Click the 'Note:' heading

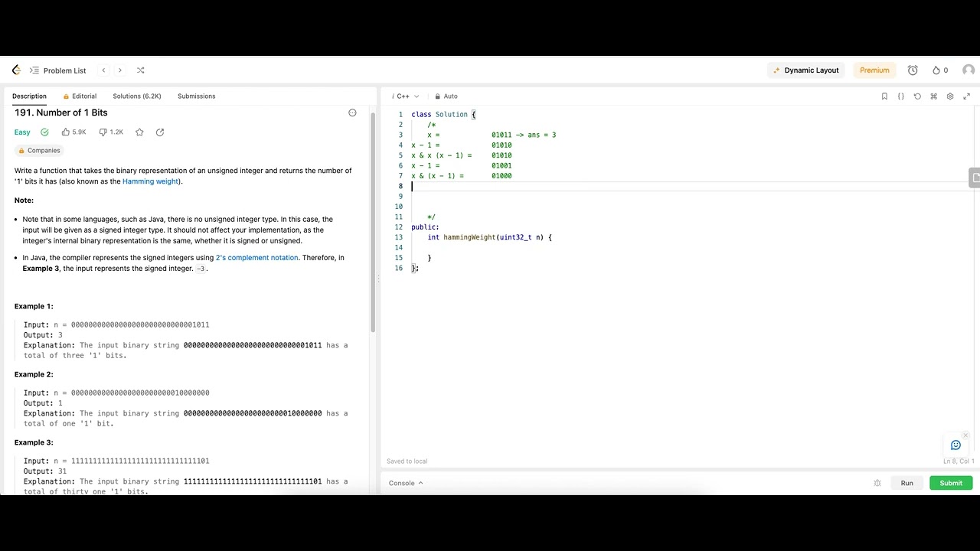[x=24, y=201]
